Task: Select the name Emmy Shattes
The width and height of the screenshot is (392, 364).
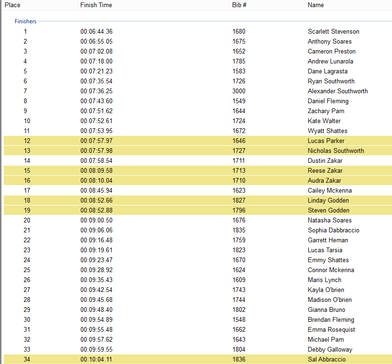Action: [x=328, y=260]
